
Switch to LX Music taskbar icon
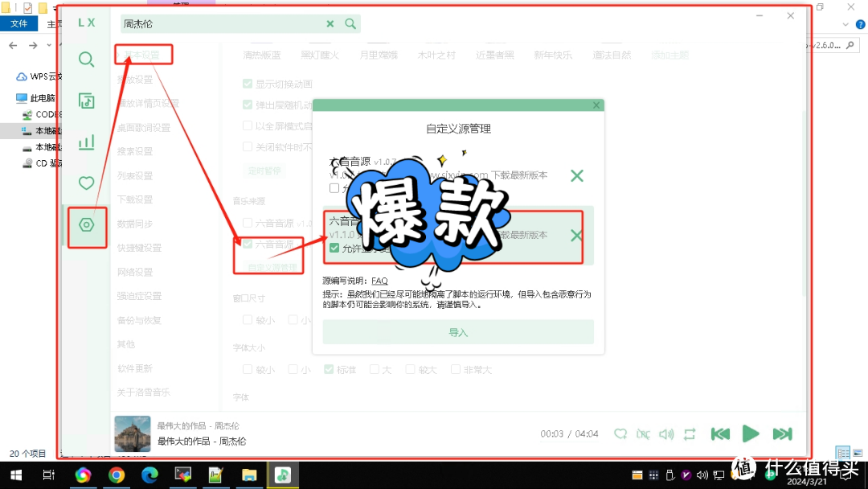pos(283,475)
